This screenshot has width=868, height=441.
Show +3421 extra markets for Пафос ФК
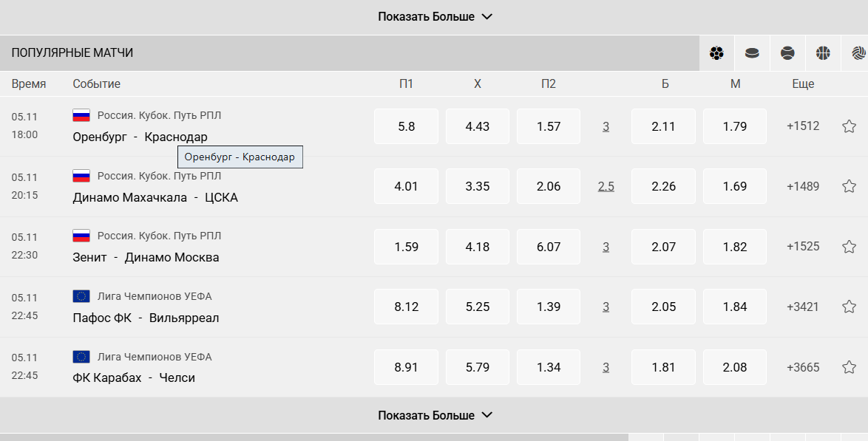coord(803,307)
